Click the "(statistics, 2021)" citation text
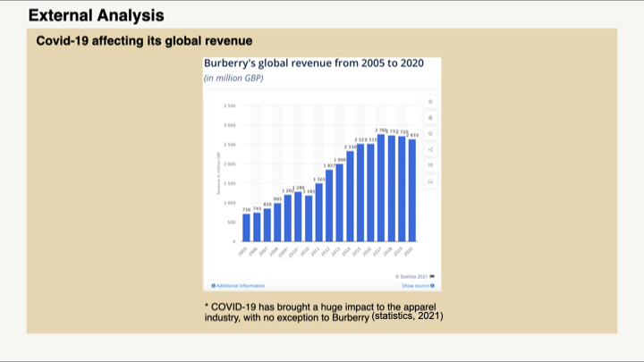644x362 pixels. pyautogui.click(x=408, y=316)
